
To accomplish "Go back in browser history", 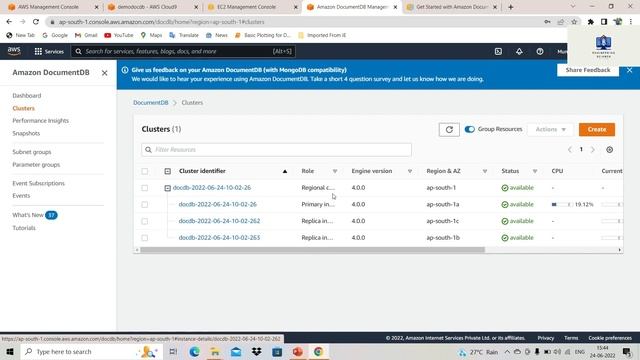I will [x=9, y=22].
